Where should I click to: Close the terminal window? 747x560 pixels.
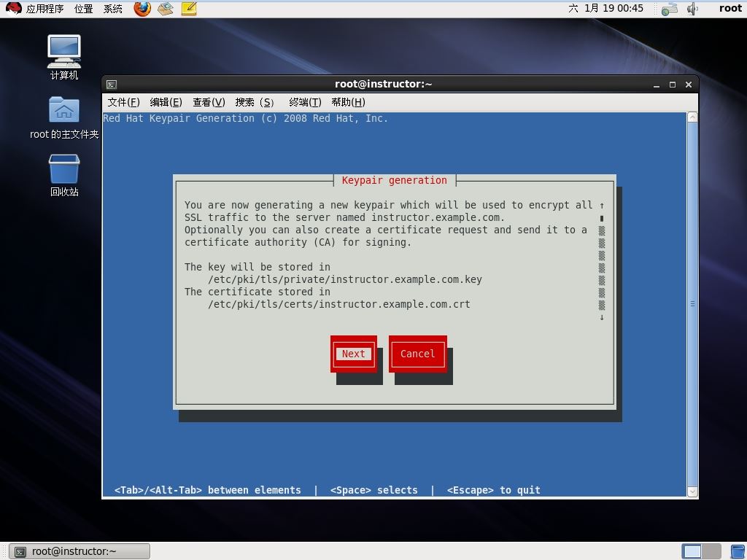(x=689, y=85)
